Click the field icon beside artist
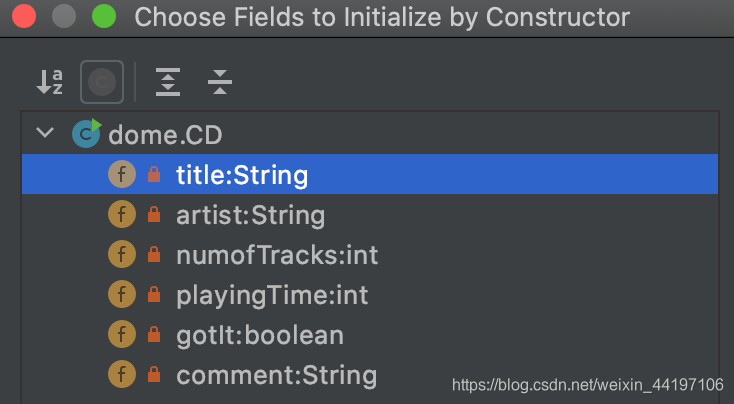734x404 pixels. (122, 214)
